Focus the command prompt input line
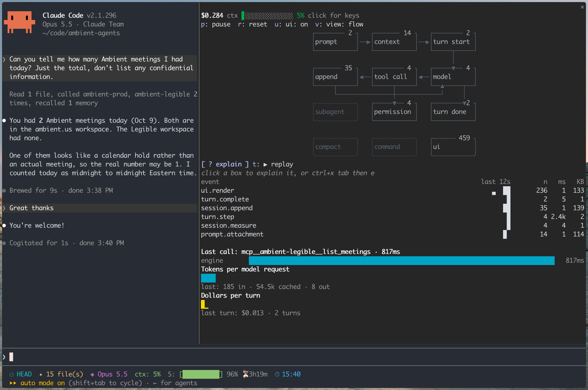Viewport: 588px width, 390px height. pyautogui.click(x=294, y=357)
